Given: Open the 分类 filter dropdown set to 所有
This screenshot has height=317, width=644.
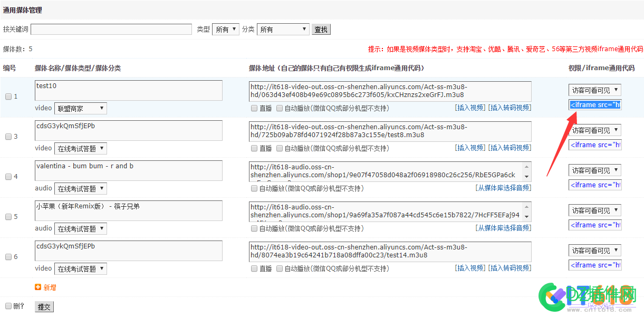Looking at the screenshot, I should tap(283, 29).
